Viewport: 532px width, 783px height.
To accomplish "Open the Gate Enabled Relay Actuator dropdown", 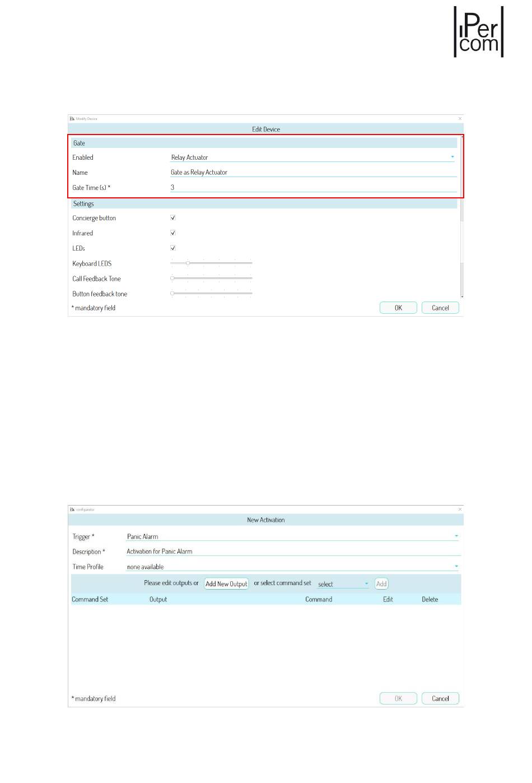I will [x=452, y=157].
